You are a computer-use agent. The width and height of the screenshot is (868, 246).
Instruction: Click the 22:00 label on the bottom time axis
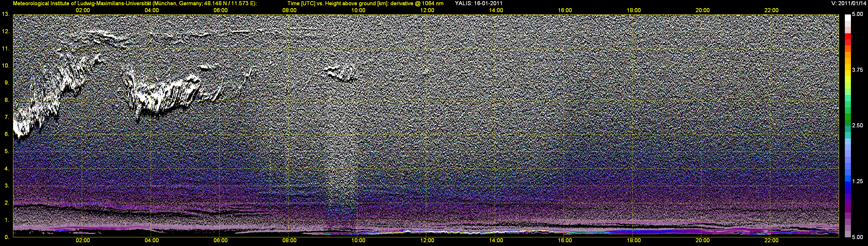(x=771, y=241)
